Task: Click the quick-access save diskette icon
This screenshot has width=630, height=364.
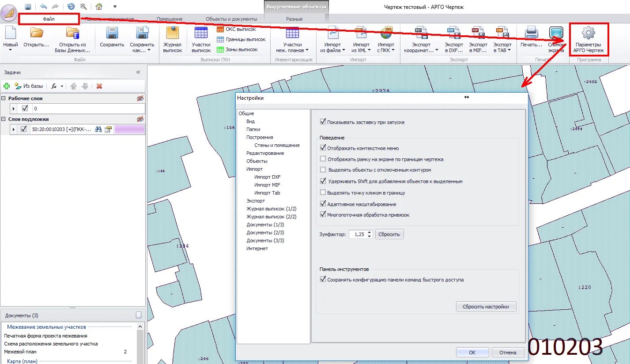Action: [28, 7]
